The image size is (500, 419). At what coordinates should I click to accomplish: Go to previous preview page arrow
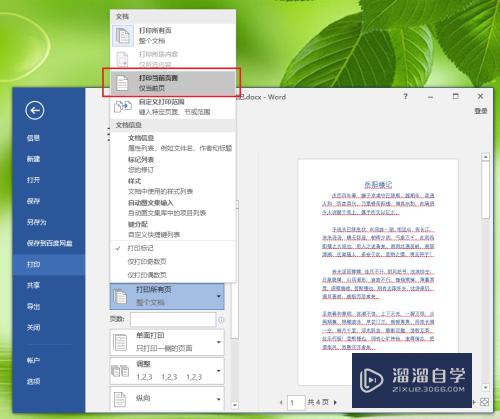pyautogui.click(x=281, y=402)
